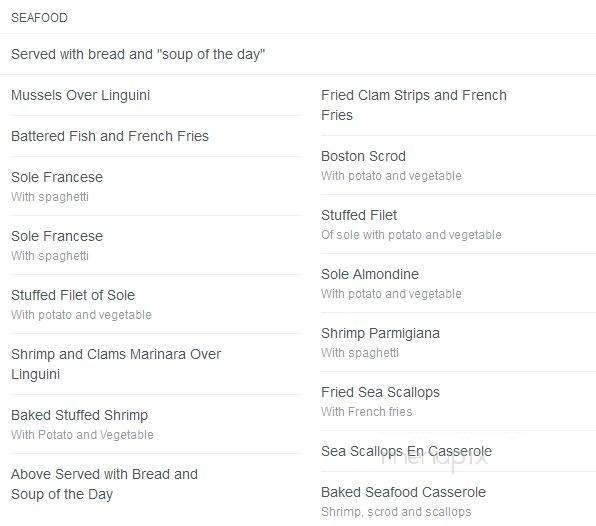Choose Battered Fish and French Fries
The height and width of the screenshot is (526, 596).
point(110,136)
